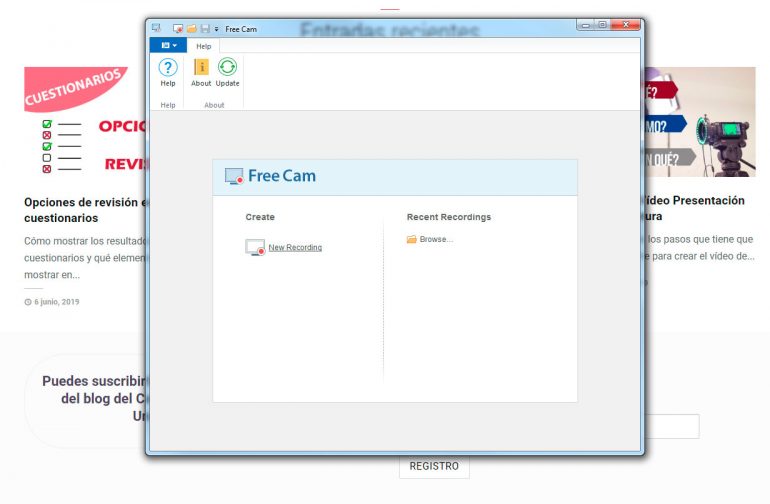Start a New Recording link

point(295,248)
